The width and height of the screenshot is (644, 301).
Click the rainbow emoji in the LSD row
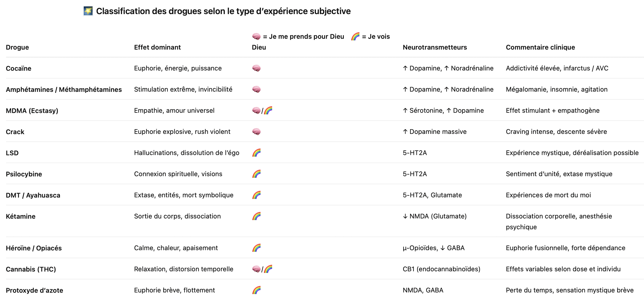[x=256, y=153]
